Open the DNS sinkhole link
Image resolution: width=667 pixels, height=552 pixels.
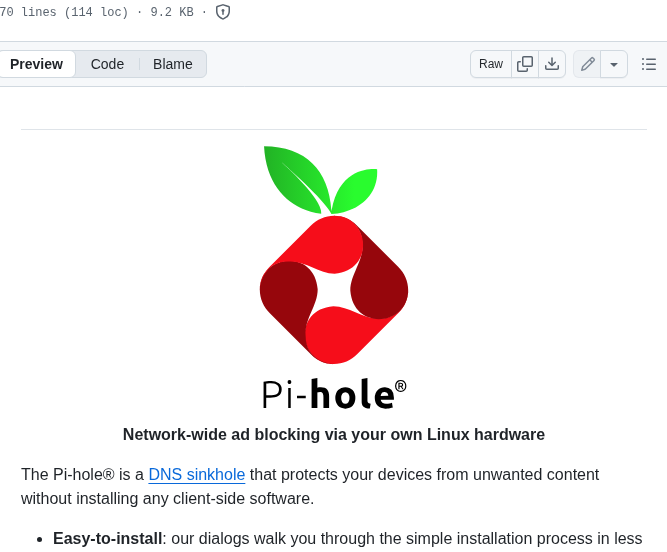point(197,474)
